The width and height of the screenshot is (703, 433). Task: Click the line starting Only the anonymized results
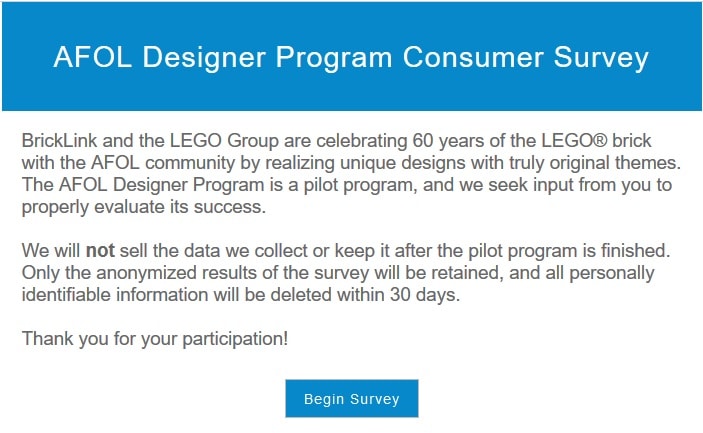pyautogui.click(x=338, y=273)
